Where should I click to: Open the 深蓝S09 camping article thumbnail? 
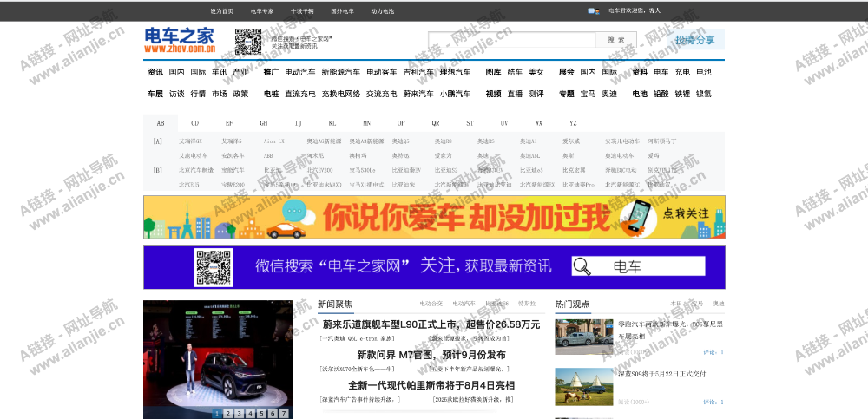584,386
